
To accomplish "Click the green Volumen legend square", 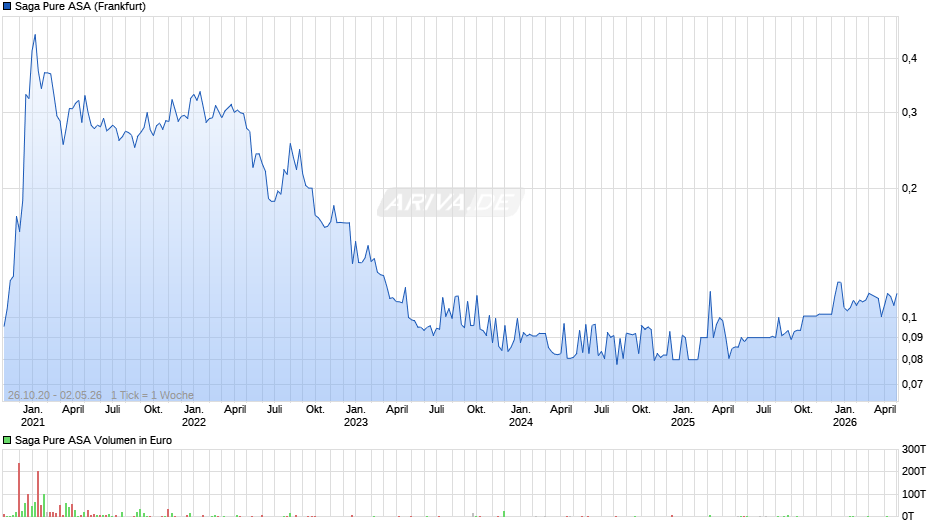I will (x=7, y=440).
